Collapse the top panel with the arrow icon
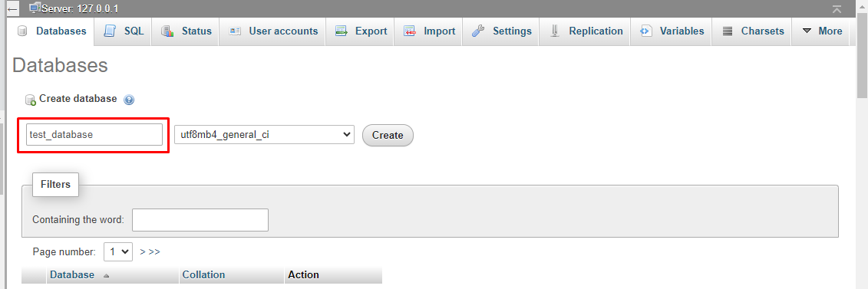The image size is (868, 289). click(837, 9)
